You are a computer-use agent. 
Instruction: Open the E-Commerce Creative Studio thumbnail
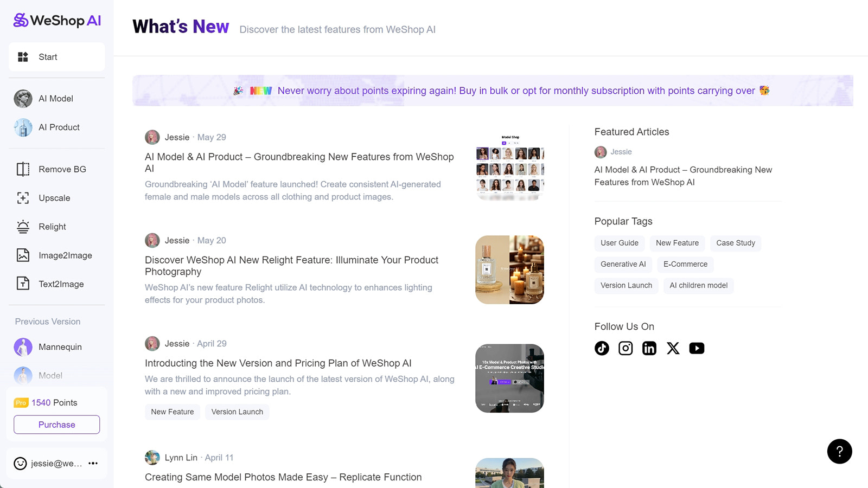coord(510,378)
